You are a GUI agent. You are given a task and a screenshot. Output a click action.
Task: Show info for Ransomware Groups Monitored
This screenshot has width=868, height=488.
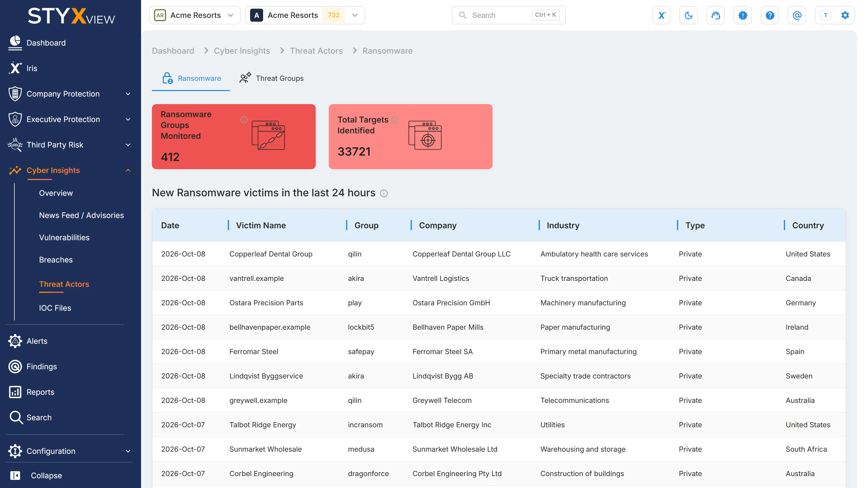coord(244,120)
